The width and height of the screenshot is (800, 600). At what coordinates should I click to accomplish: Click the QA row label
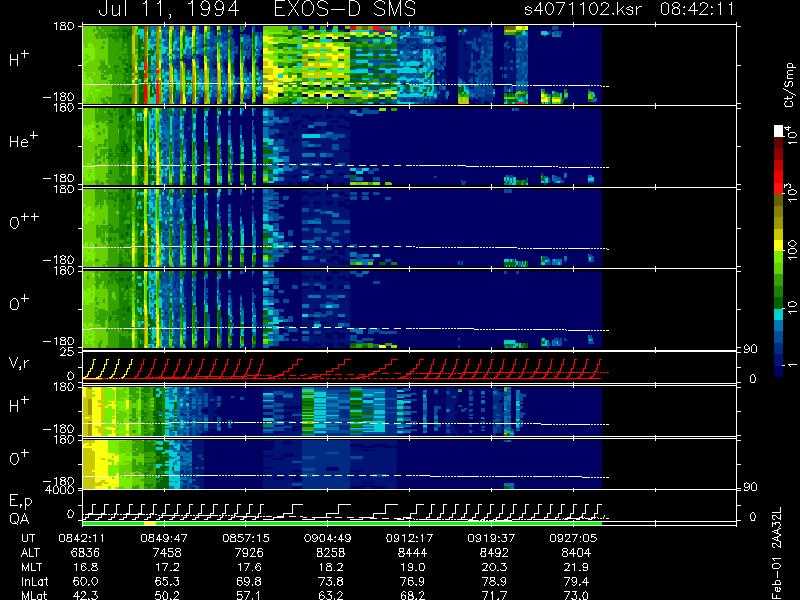19,519
